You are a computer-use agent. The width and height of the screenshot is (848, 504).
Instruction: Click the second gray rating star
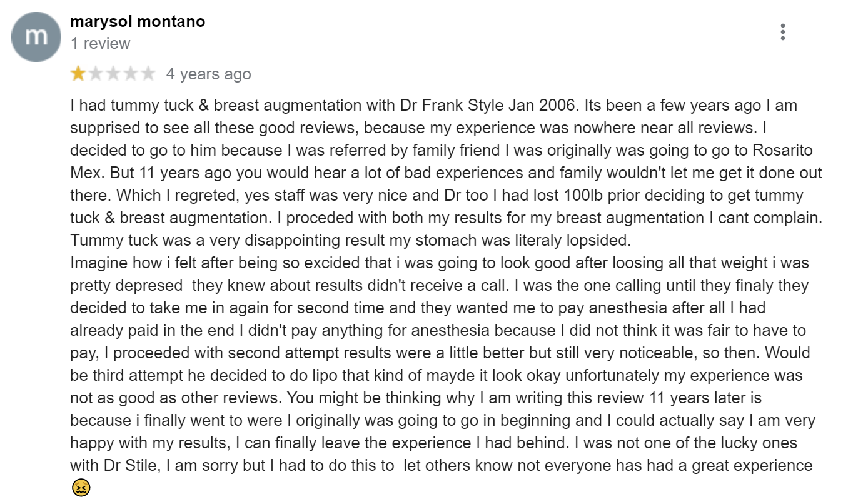point(96,74)
